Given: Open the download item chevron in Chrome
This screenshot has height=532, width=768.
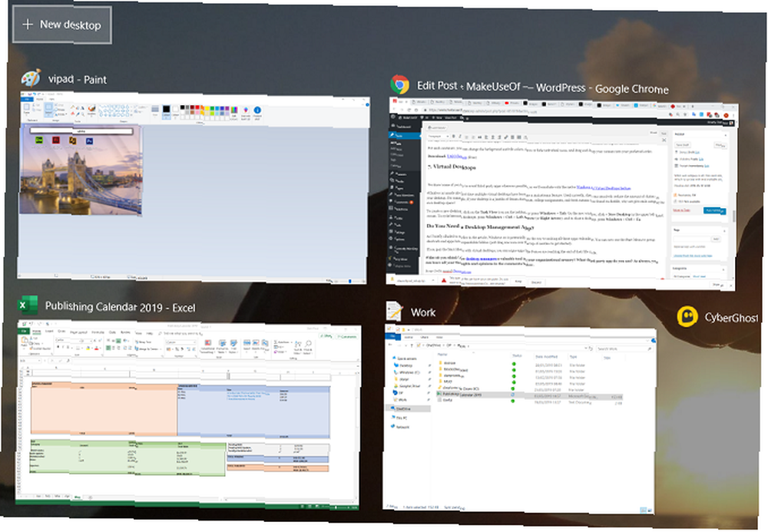Looking at the screenshot, I should coord(433,280).
